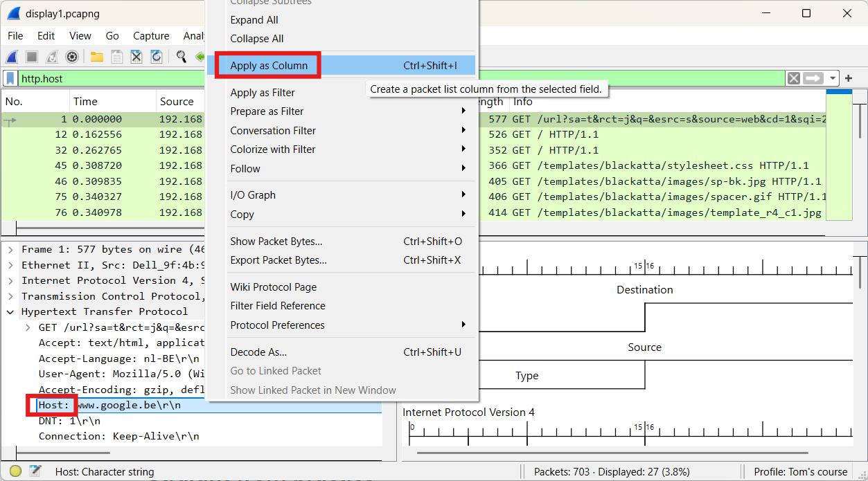Click the expert information yellow circle icon

(15, 472)
